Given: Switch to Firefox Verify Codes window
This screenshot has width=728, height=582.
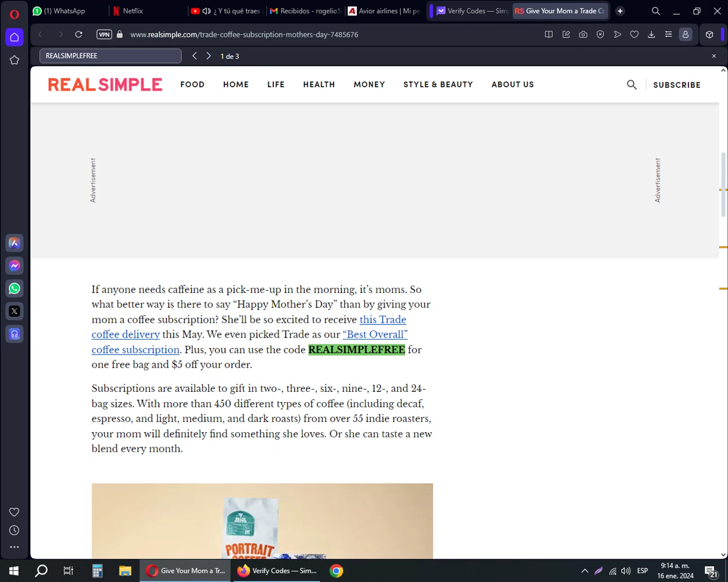Looking at the screenshot, I should click(x=277, y=571).
